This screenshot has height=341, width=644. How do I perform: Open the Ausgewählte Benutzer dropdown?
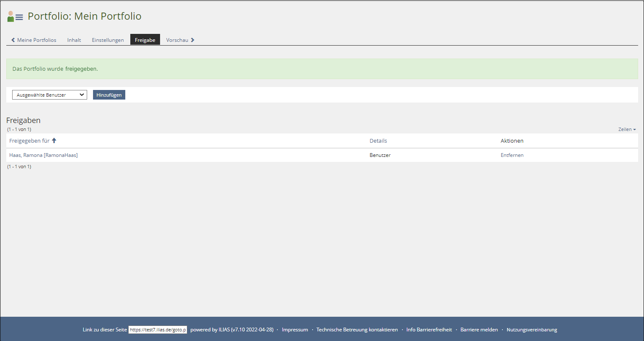point(49,95)
